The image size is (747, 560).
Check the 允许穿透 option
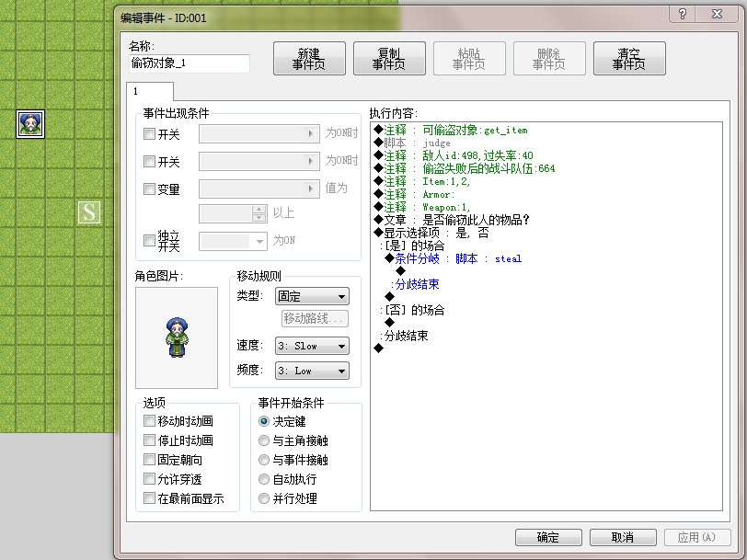[150, 479]
